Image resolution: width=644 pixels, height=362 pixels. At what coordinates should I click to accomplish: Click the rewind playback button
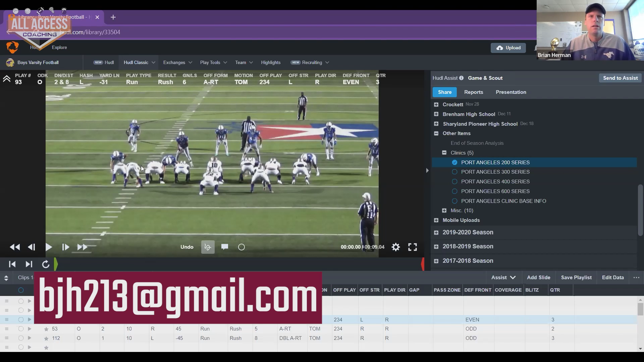click(15, 247)
